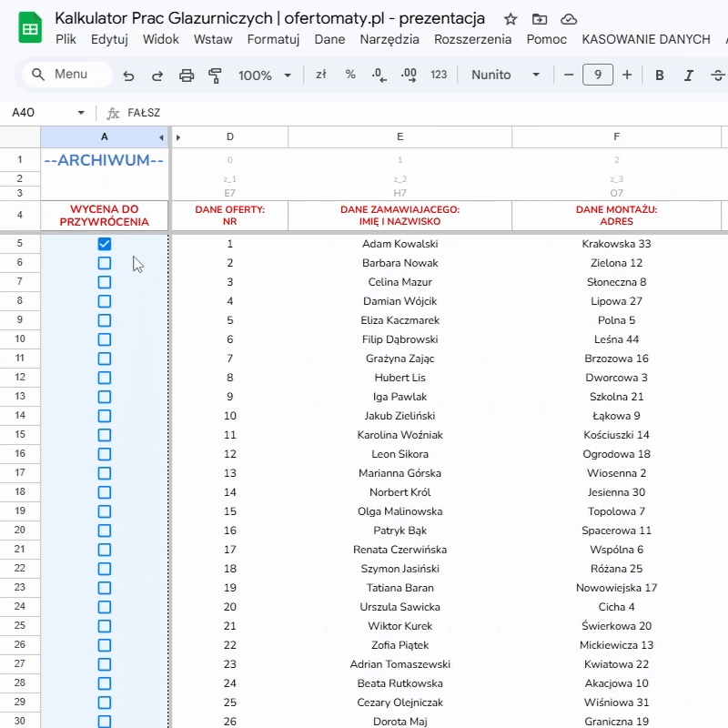Viewport: 728px width, 728px height.
Task: Apply italic text formatting
Action: [689, 76]
